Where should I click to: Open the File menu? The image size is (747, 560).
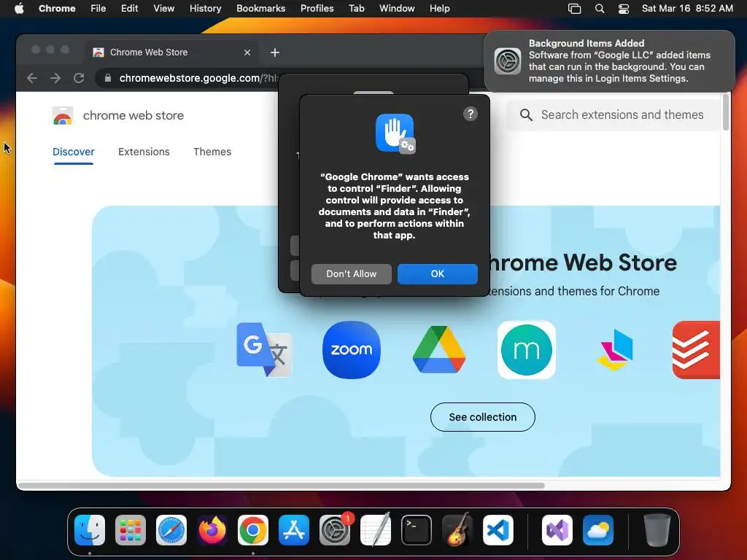tap(98, 8)
